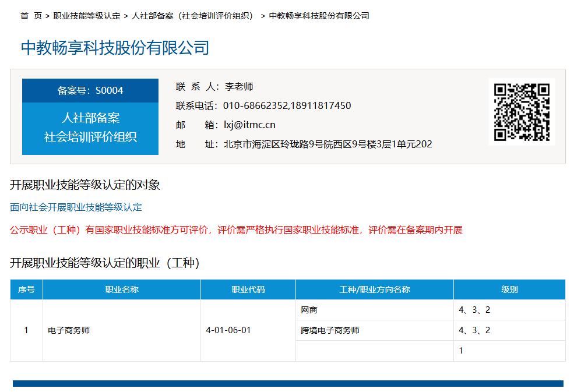Select the 电子商务师 table cell
This screenshot has height=392, width=574.
tap(69, 330)
